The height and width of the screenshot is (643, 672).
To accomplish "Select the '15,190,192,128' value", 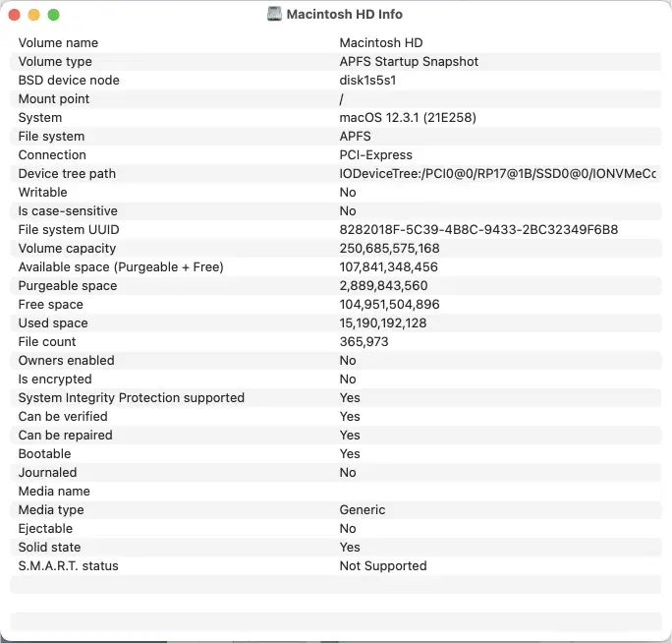I will click(x=383, y=323).
